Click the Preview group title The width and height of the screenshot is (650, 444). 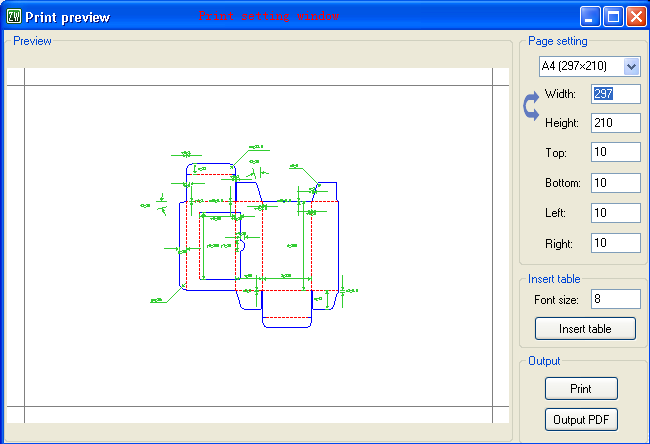[32, 41]
